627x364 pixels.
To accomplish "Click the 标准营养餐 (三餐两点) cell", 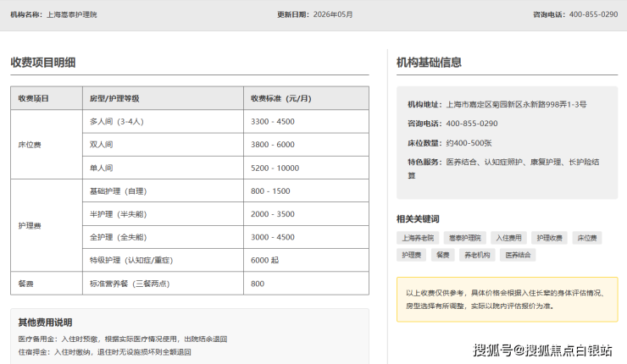I will 164,284.
